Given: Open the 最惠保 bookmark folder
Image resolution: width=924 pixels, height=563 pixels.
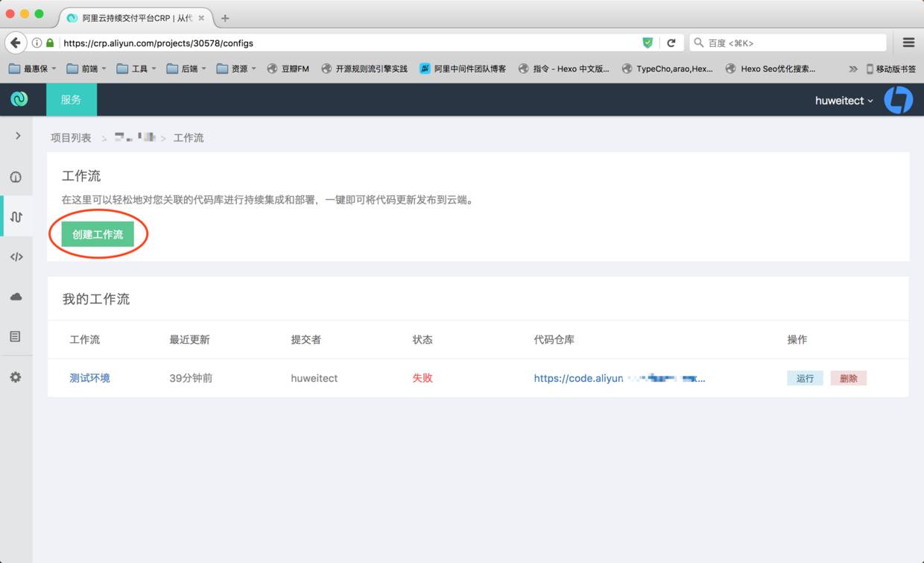Looking at the screenshot, I should [x=33, y=69].
